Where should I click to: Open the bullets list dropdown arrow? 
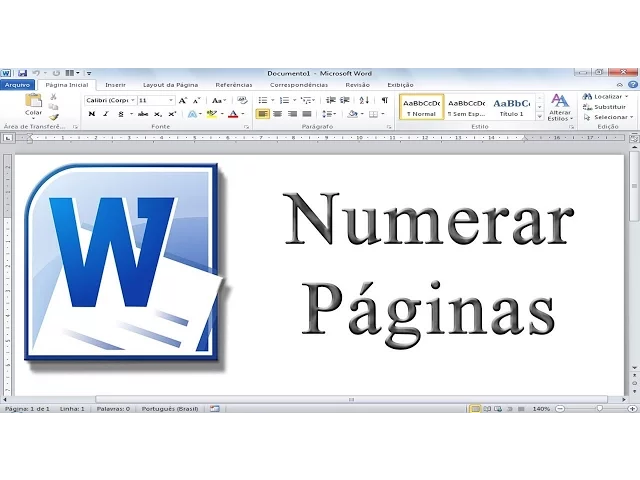(x=273, y=100)
